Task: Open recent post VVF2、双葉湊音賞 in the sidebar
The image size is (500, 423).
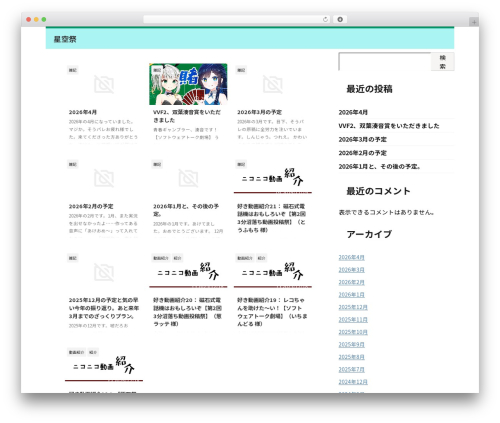Action: pyautogui.click(x=389, y=126)
